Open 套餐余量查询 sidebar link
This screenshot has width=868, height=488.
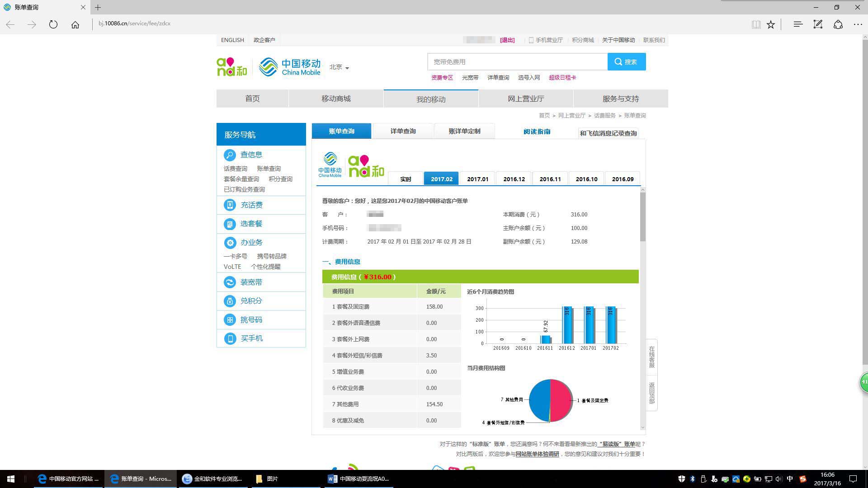pos(241,179)
